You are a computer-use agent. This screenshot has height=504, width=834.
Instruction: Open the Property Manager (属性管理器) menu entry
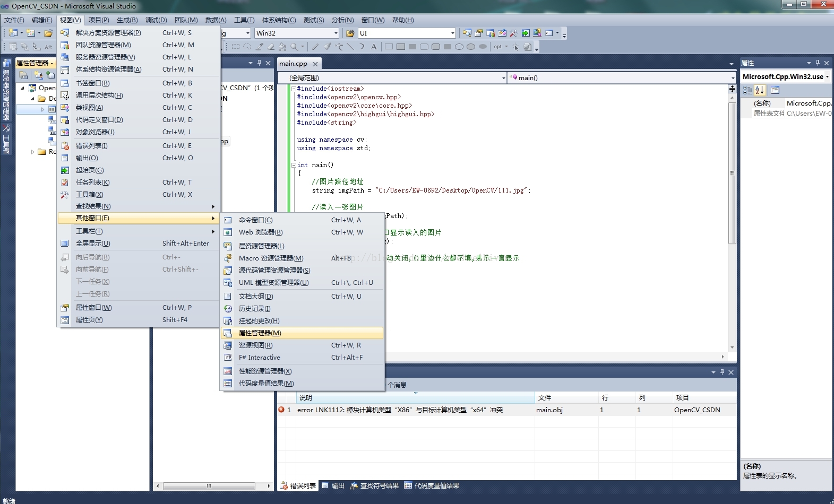click(302, 333)
